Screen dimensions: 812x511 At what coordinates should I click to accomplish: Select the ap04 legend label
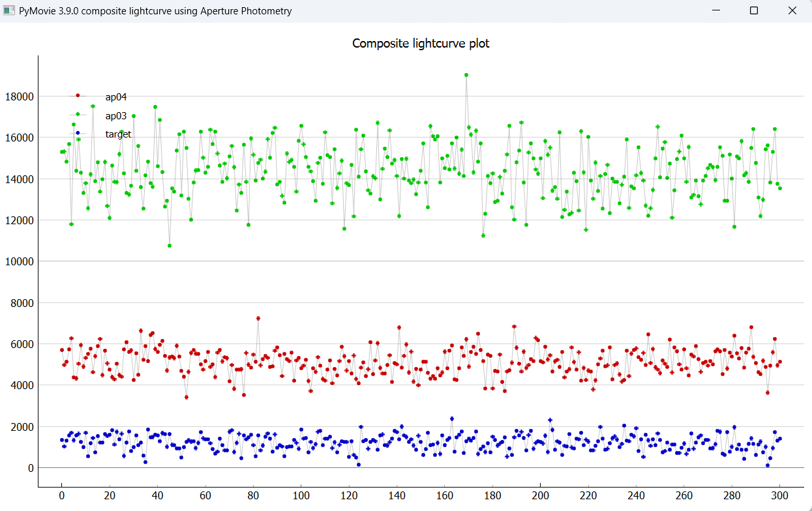click(x=116, y=97)
